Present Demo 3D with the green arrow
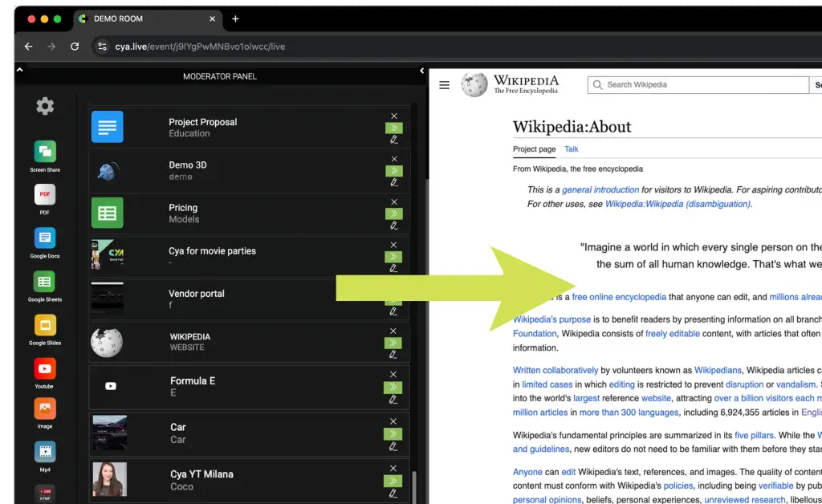The height and width of the screenshot is (504, 822). [393, 171]
